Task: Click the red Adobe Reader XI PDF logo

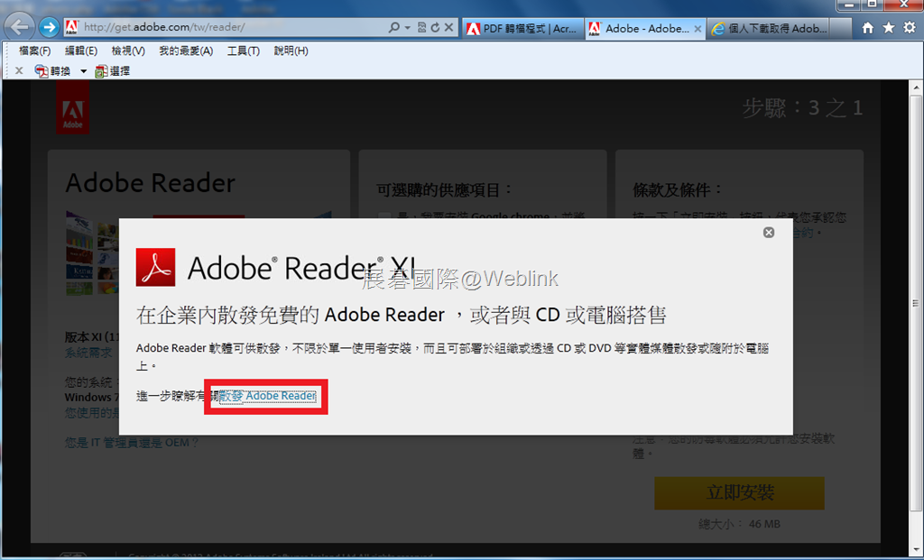Action: click(x=155, y=267)
